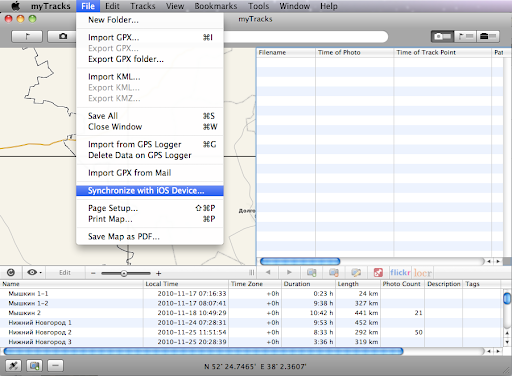This screenshot has width=512, height=376.
Task: Switch to waypoint list view mode
Action: tap(465, 36)
